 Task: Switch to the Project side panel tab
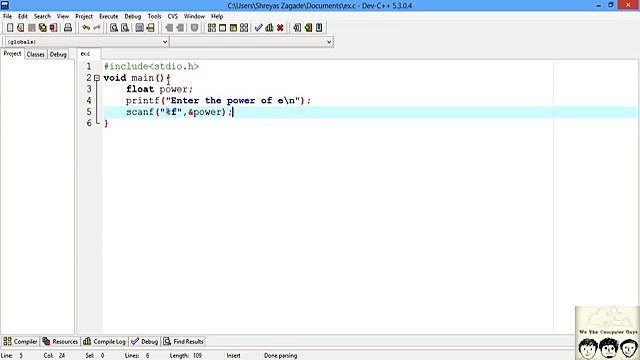(12, 54)
